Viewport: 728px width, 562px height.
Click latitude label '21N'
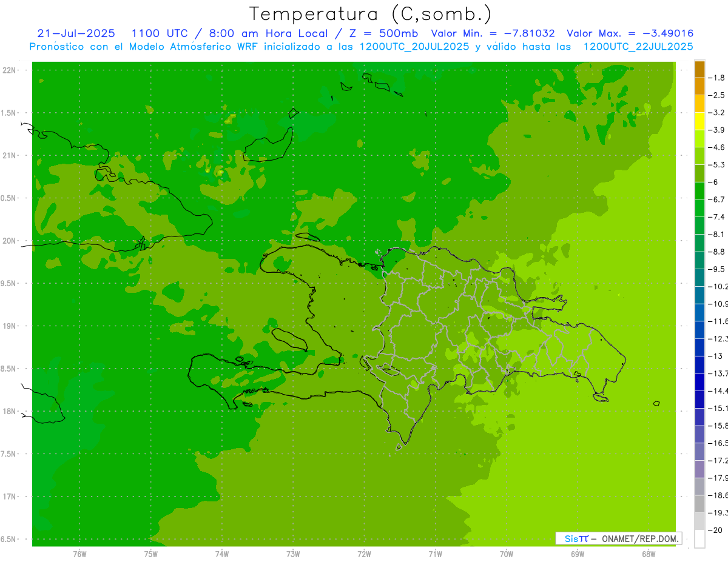[10, 155]
